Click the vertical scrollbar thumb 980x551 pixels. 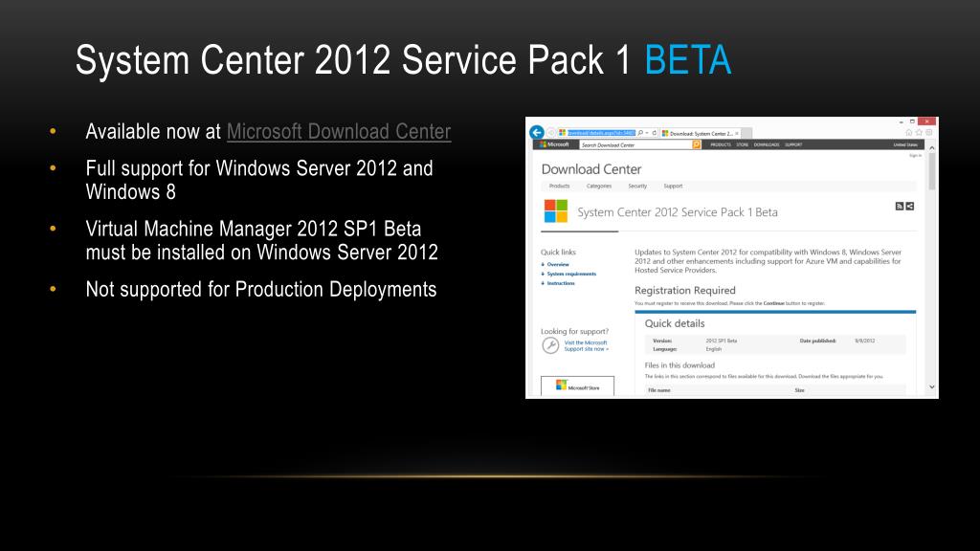pyautogui.click(x=932, y=172)
